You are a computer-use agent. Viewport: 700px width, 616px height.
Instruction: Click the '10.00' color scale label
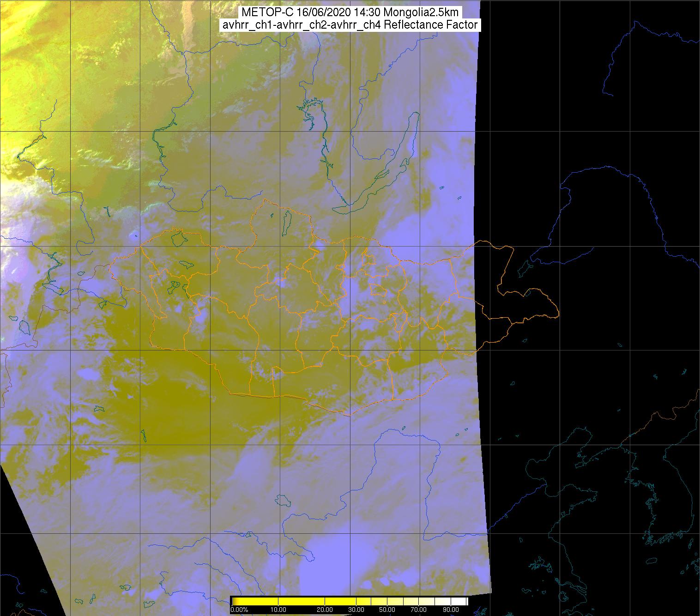(279, 610)
